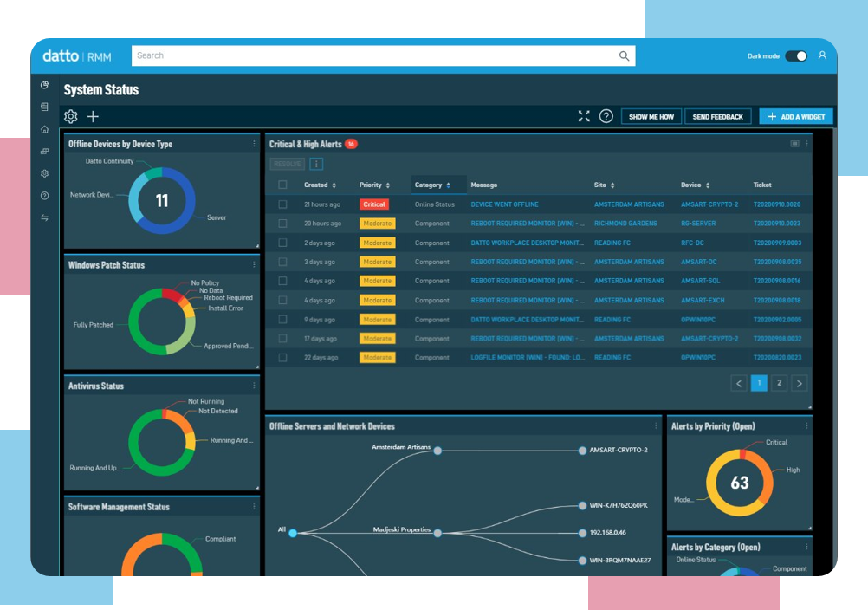Click the user profile icon
This screenshot has height=610, width=868.
tap(822, 55)
